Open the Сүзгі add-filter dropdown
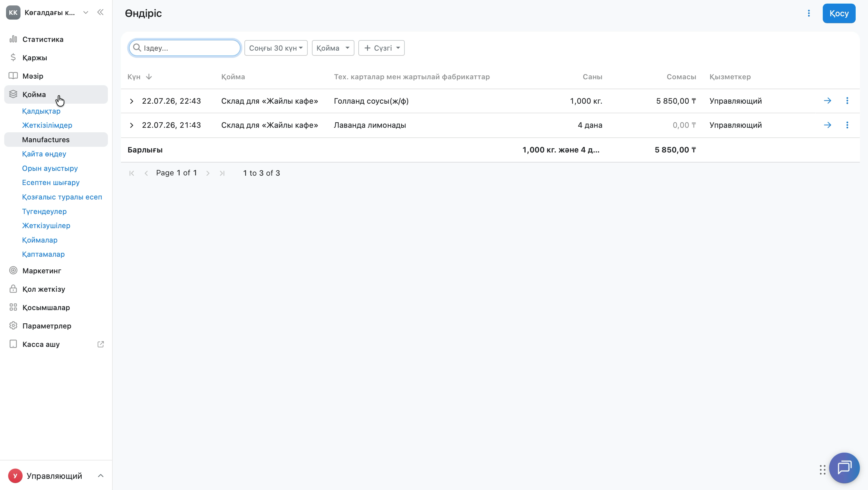 pyautogui.click(x=382, y=48)
